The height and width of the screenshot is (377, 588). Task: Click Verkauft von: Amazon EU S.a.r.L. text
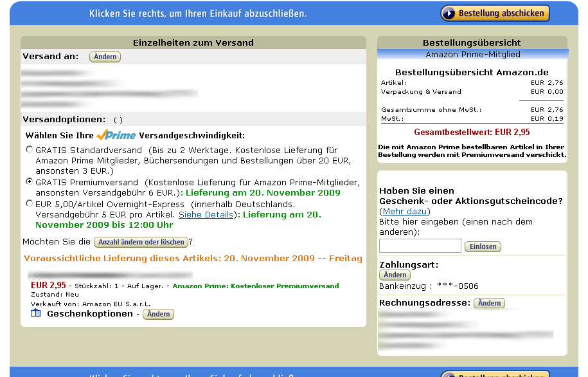pyautogui.click(x=91, y=304)
